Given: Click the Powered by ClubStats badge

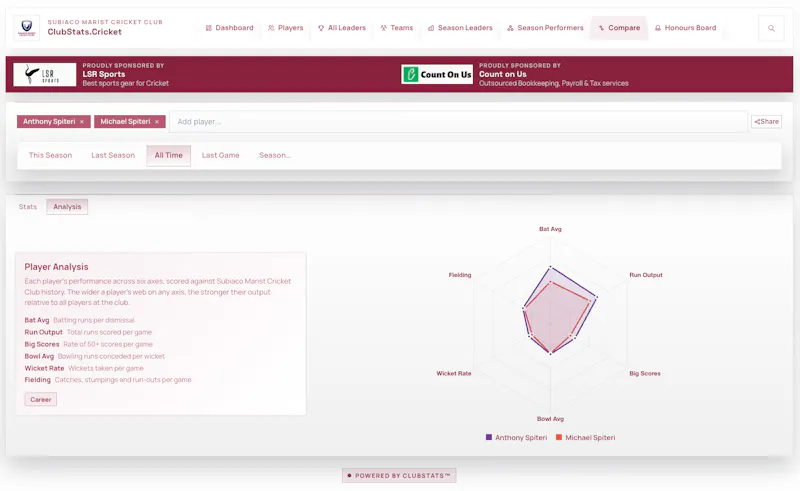Looking at the screenshot, I should coord(399,475).
